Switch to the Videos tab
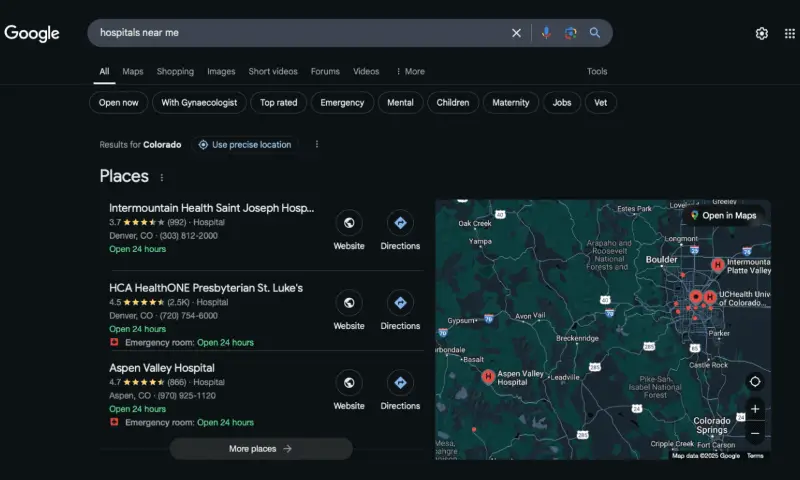The width and height of the screenshot is (800, 480). [366, 71]
